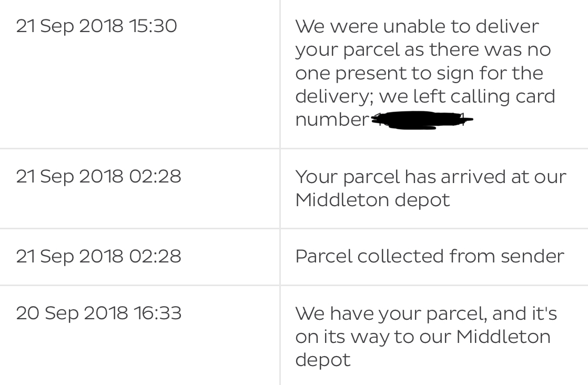Click horizontal divider below the calling card row
588x385 pixels.
pyautogui.click(x=294, y=148)
